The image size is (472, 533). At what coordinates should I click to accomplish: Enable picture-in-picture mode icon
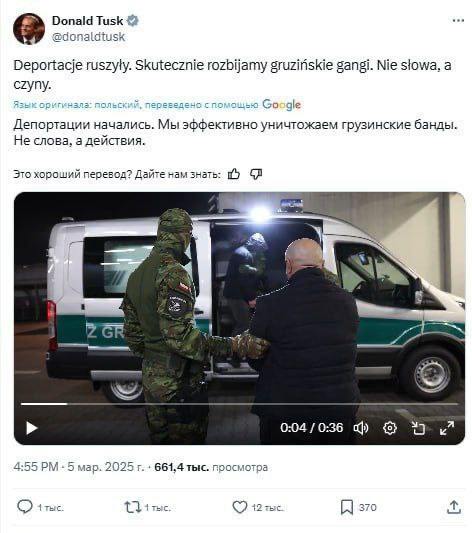(x=418, y=428)
